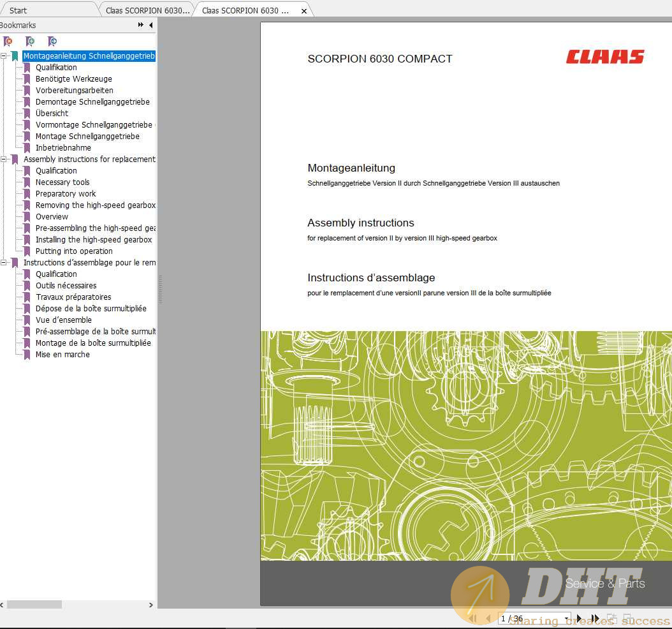Select Montage Schnellganggetriebe child bookmark
Image resolution: width=672 pixels, height=629 pixels.
click(87, 137)
